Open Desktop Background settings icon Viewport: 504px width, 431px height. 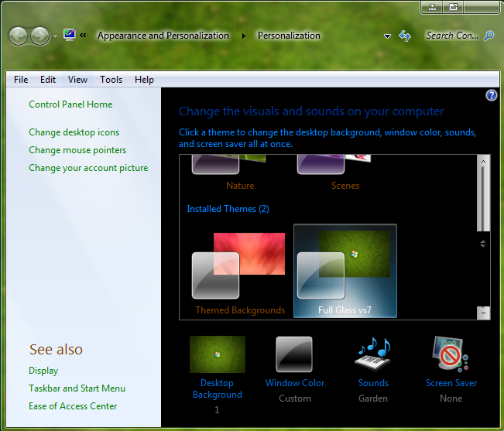218,354
